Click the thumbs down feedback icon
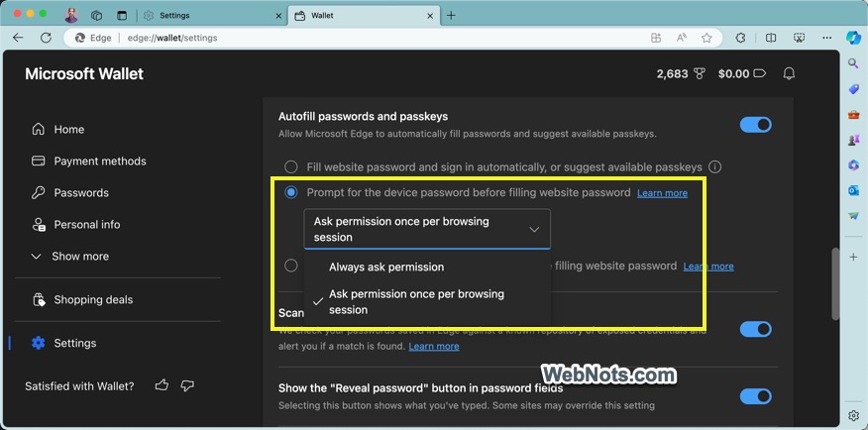Screen dimensions: 868x430 187,385
